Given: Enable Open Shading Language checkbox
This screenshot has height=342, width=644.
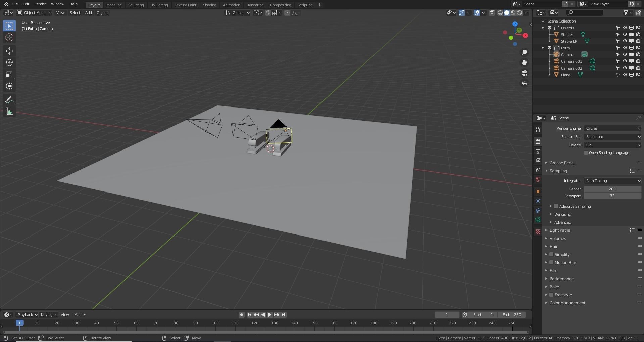Looking at the screenshot, I should pos(586,153).
